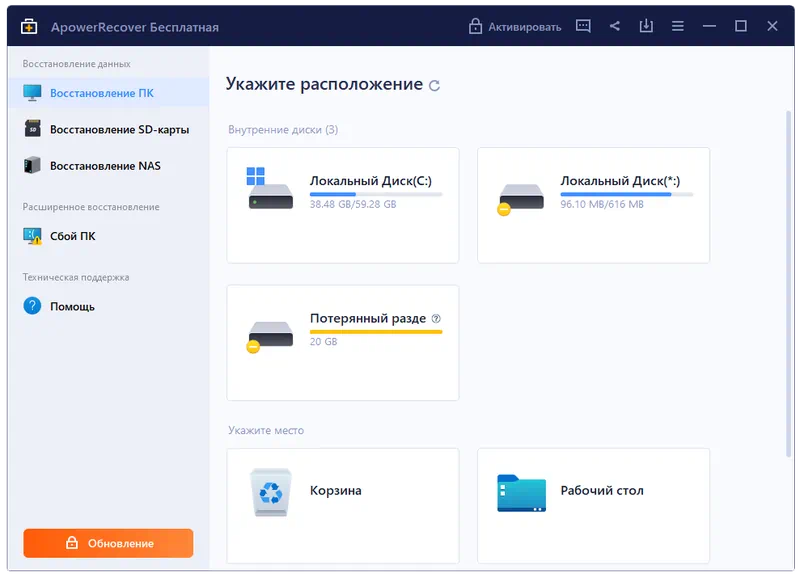Choose Рабочий стол as scan location
This screenshot has height=578, width=800.
593,506
